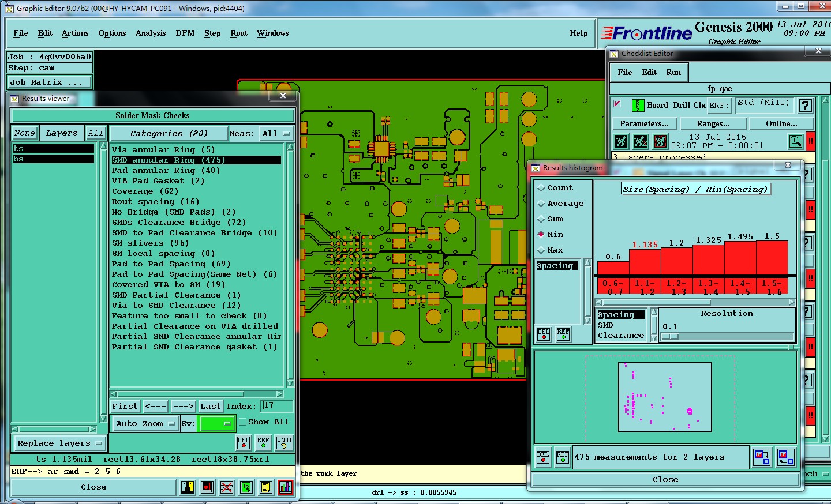
Task: Click the black-and-yellow icon next to Close
Action: (x=188, y=487)
